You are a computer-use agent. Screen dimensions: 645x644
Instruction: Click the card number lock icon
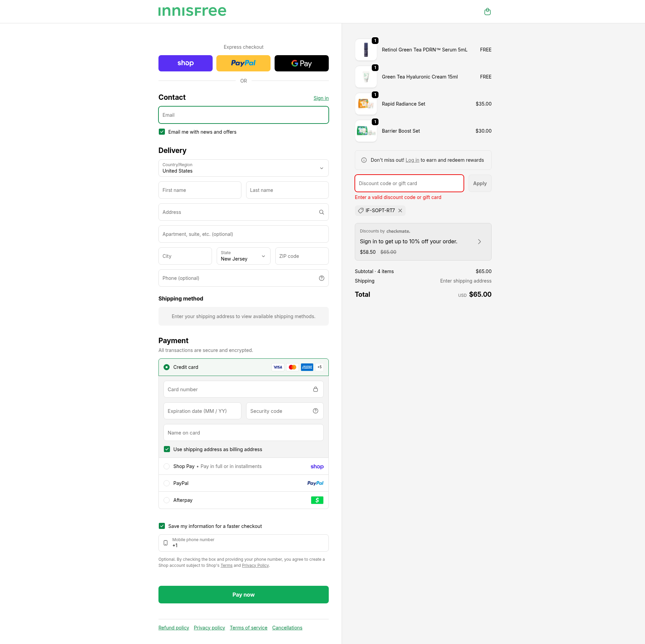pos(315,389)
